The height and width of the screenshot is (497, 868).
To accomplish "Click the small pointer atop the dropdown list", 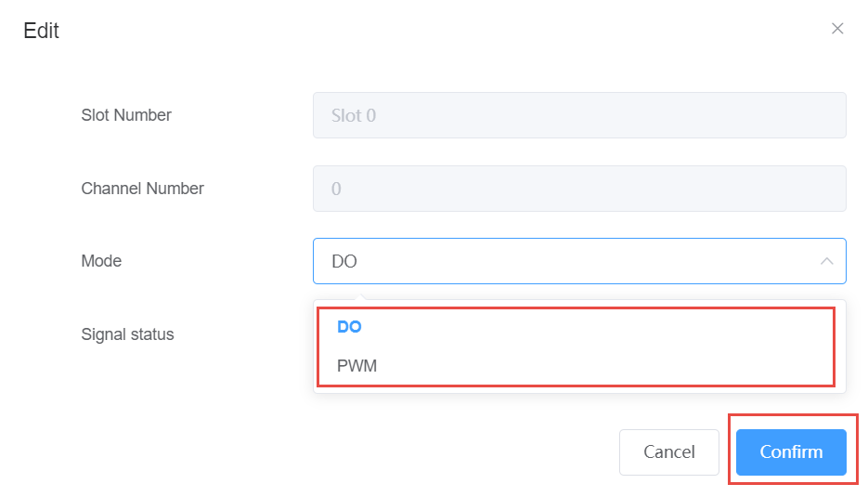I will [361, 297].
